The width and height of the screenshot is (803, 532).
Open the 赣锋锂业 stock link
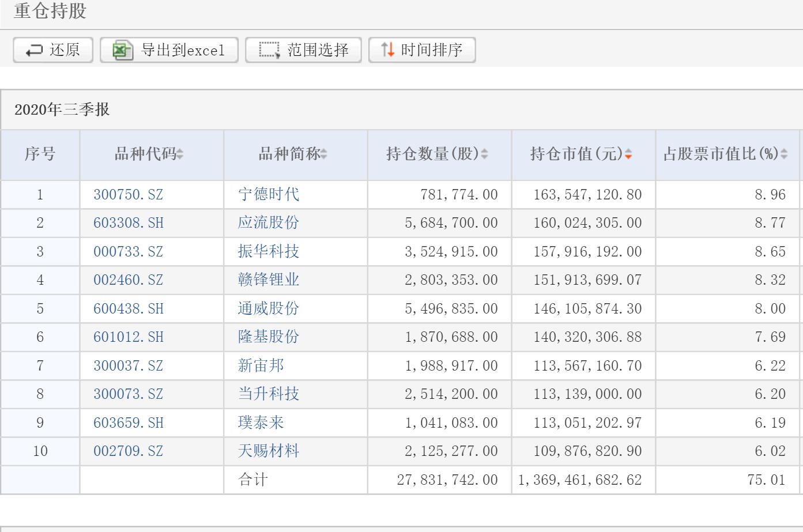pos(269,280)
